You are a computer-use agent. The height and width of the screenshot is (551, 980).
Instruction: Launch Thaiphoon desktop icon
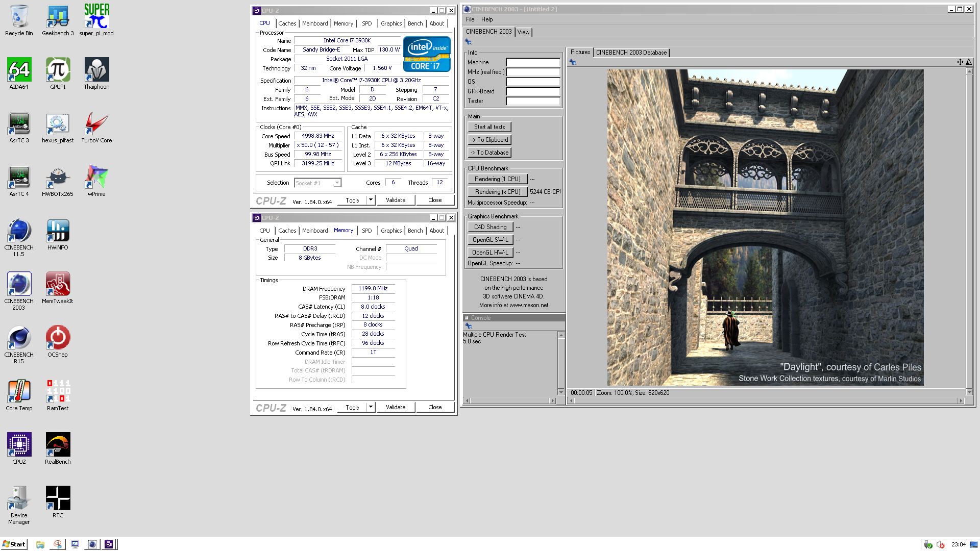pyautogui.click(x=96, y=74)
